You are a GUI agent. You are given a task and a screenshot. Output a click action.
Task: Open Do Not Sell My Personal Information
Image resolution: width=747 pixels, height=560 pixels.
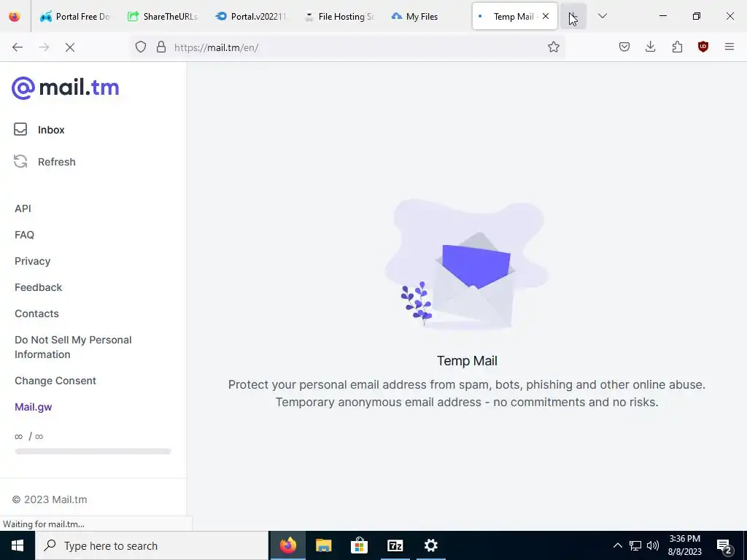point(73,347)
